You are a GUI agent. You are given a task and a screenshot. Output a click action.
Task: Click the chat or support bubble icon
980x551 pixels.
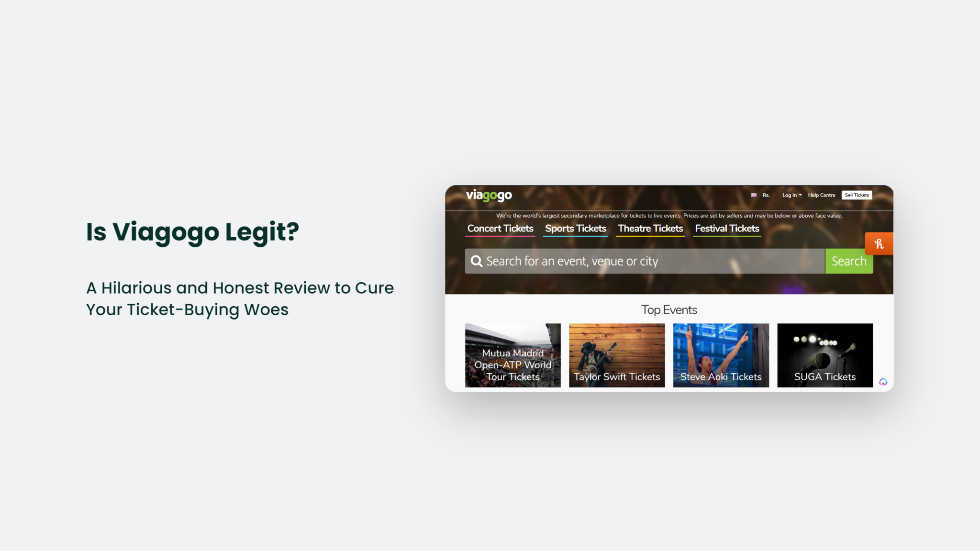tap(884, 382)
